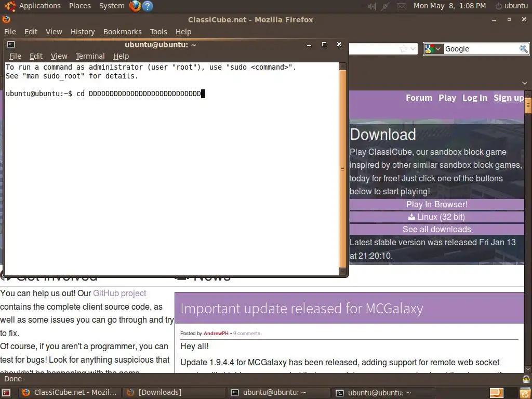Open the terminal window's Help menu
Screen dimensions: 532x399
[121, 56]
